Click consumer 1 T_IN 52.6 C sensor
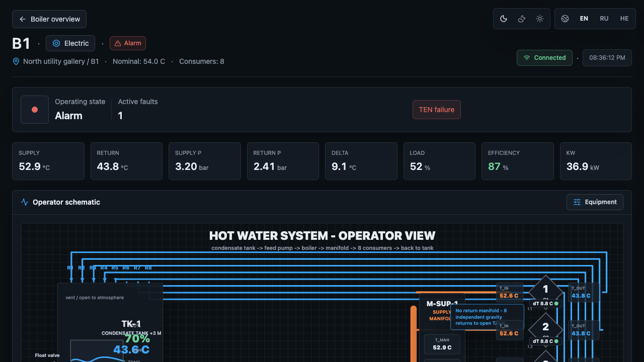The height and width of the screenshot is (362, 644). pos(509,292)
